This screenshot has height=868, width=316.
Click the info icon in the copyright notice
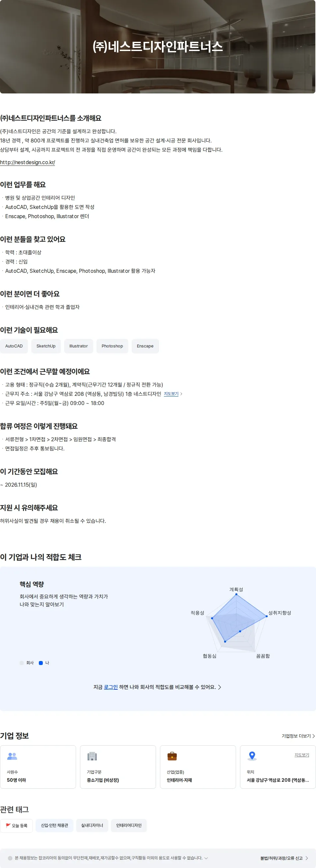click(10, 858)
